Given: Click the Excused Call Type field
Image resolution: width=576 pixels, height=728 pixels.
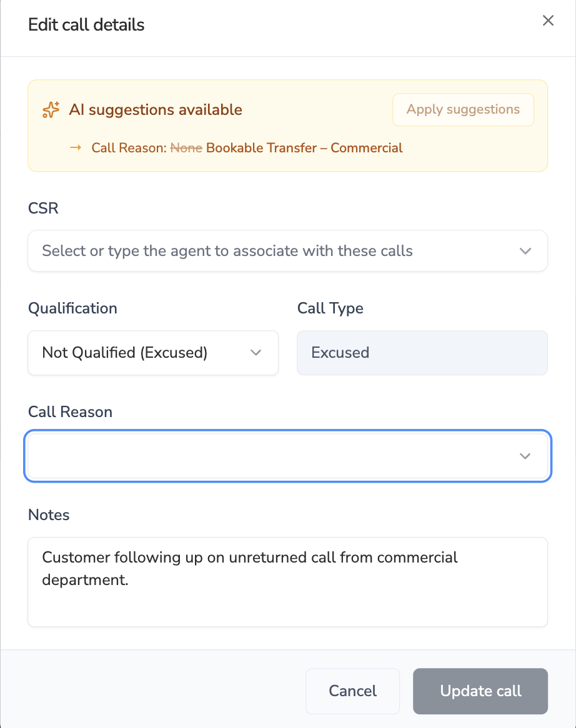Looking at the screenshot, I should coord(422,353).
